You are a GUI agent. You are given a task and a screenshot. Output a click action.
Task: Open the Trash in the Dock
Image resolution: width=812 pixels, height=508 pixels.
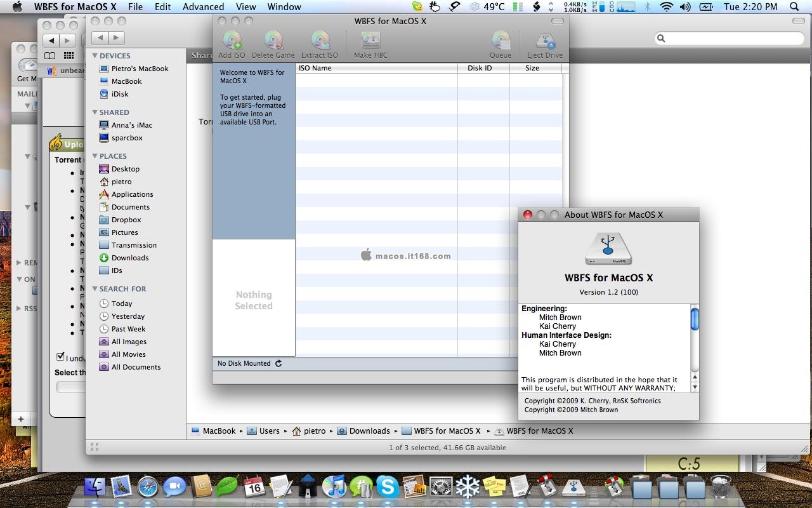(720, 486)
